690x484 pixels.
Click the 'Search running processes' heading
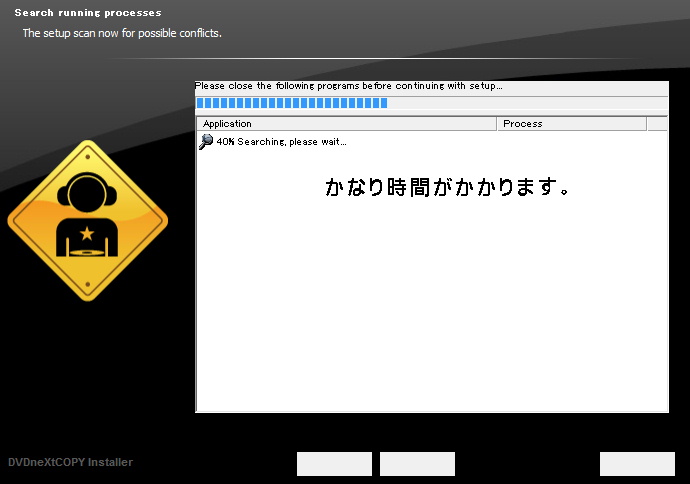coord(88,13)
